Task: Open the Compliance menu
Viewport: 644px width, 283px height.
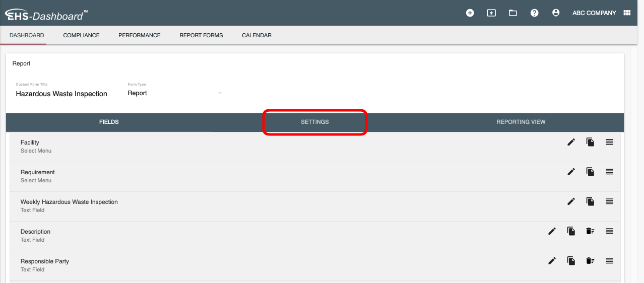Action: [x=81, y=35]
